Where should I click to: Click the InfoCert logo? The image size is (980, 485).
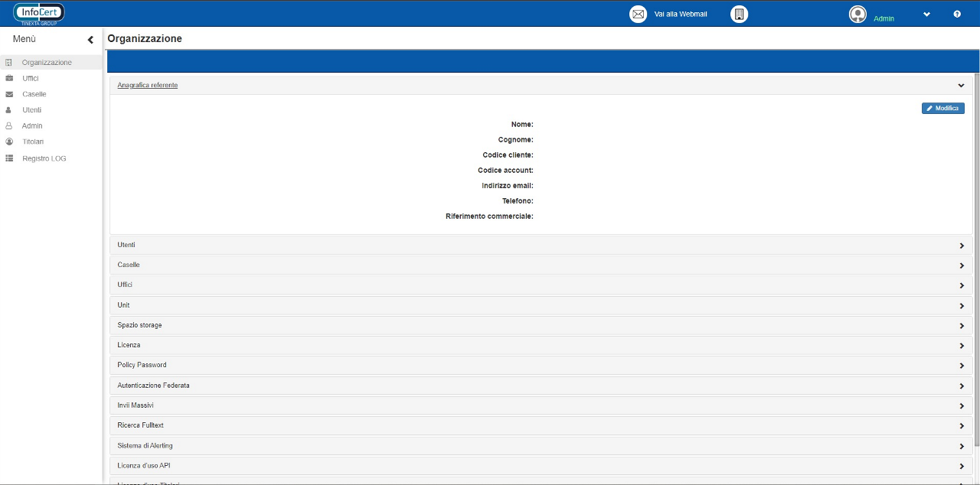click(39, 13)
